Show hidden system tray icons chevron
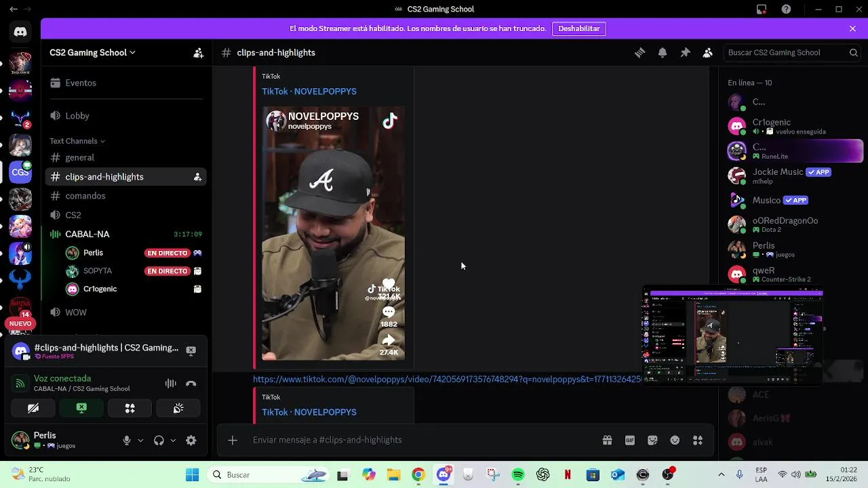This screenshot has width=868, height=488. coord(721,475)
